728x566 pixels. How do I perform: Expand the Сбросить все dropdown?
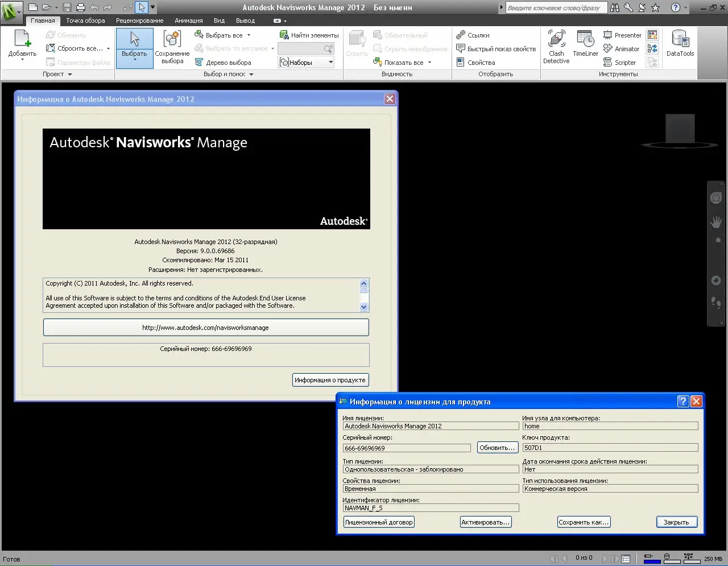coord(108,49)
